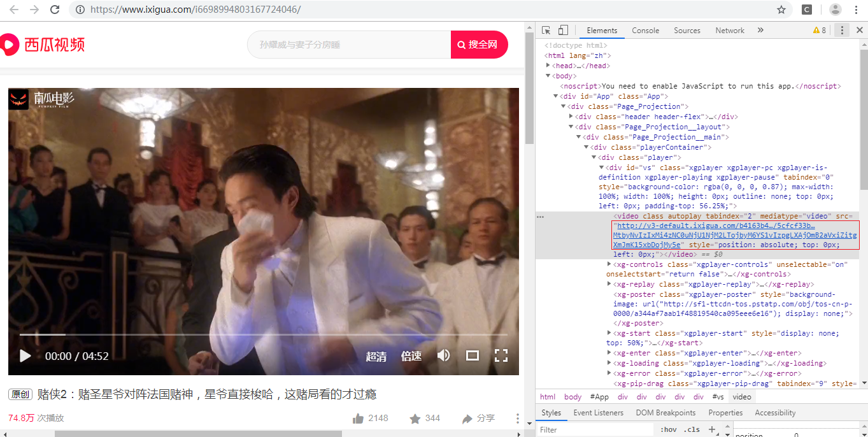Viewport: 868px width, 437px height.
Task: Open more options beside 分享
Action: (x=518, y=419)
